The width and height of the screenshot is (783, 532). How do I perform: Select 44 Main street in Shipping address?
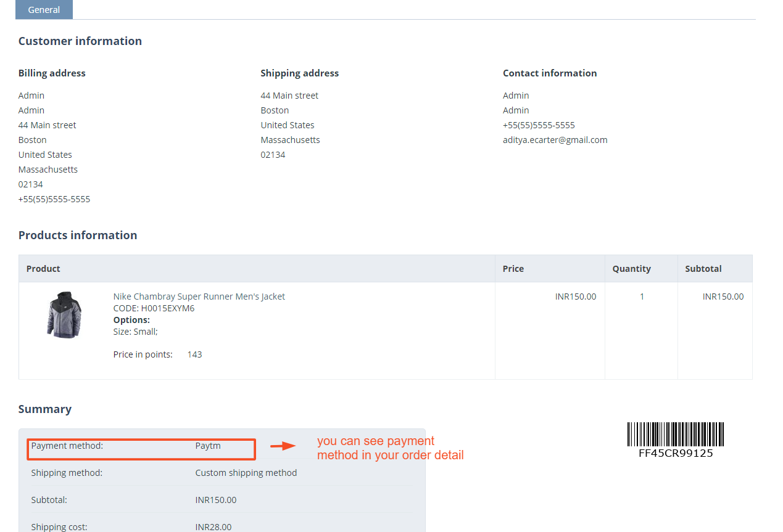click(x=289, y=96)
